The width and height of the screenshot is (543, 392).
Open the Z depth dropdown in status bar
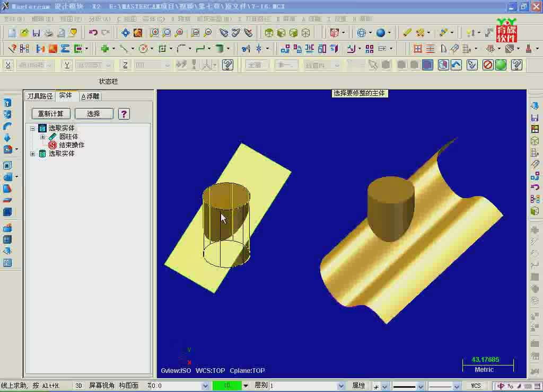[205, 386]
